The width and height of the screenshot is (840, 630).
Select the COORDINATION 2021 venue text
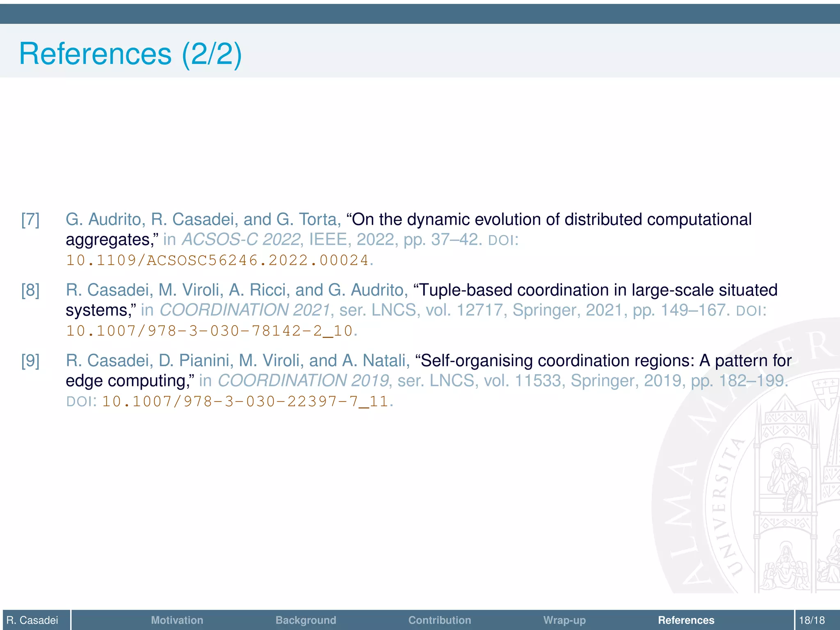245,310
